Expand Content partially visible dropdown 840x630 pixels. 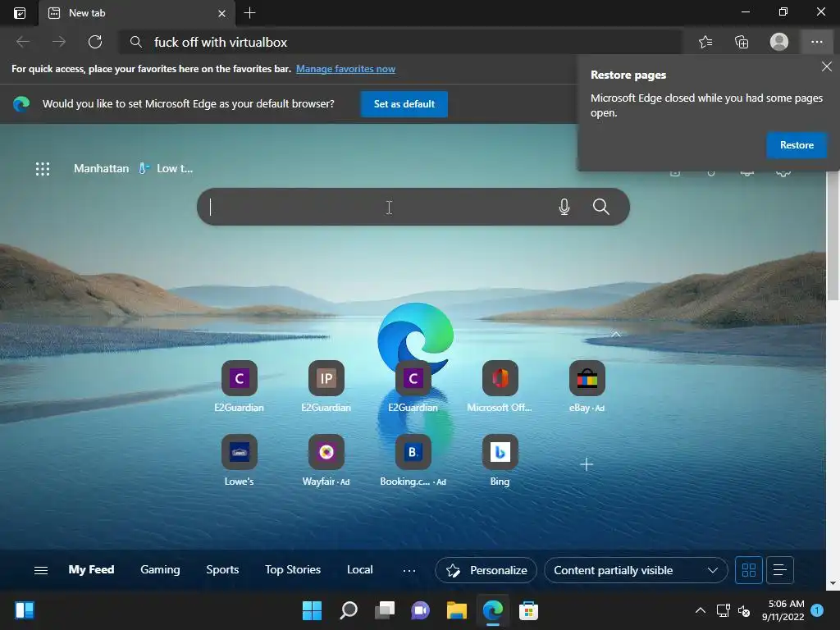[x=636, y=570]
